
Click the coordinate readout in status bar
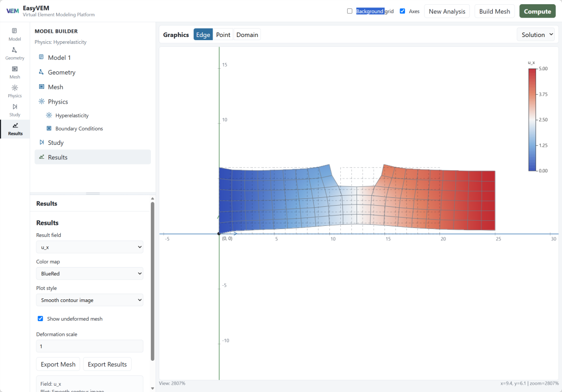click(x=529, y=383)
